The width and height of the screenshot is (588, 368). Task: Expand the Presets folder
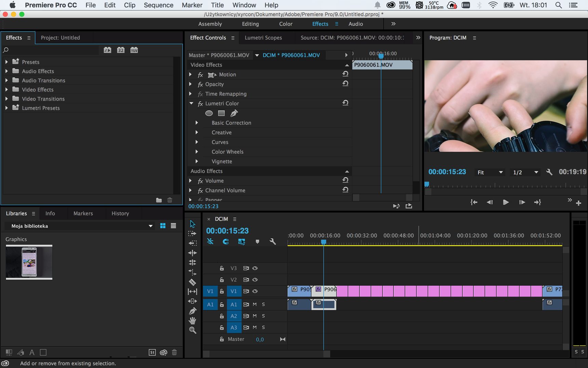point(6,62)
